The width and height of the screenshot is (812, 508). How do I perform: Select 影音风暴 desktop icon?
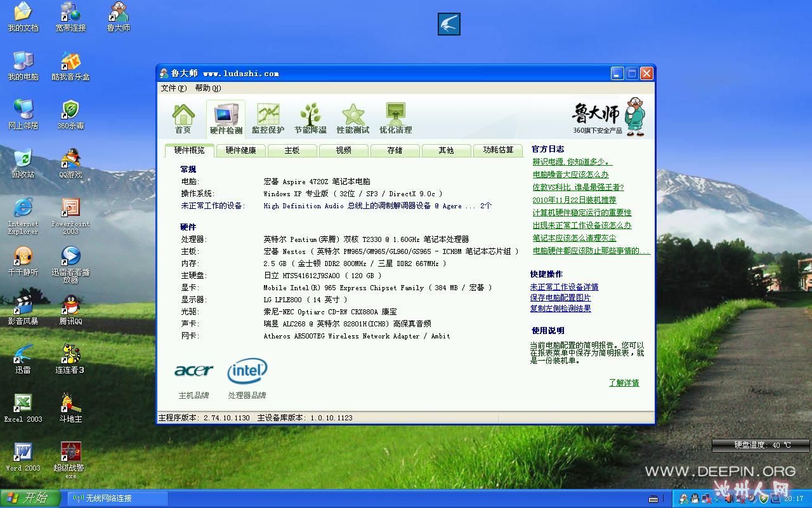(x=23, y=310)
